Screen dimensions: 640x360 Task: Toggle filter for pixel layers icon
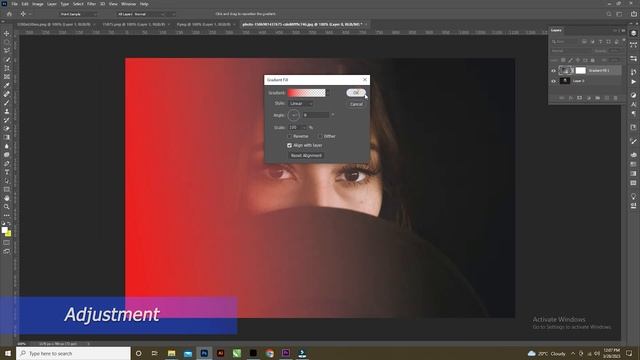point(584,42)
